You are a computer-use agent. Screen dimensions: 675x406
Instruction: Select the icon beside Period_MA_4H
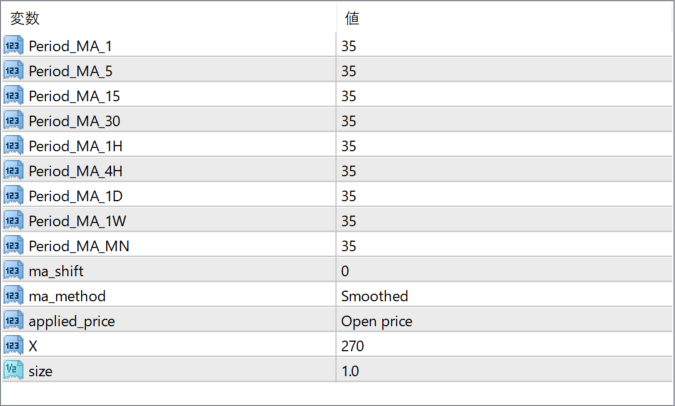(x=13, y=170)
